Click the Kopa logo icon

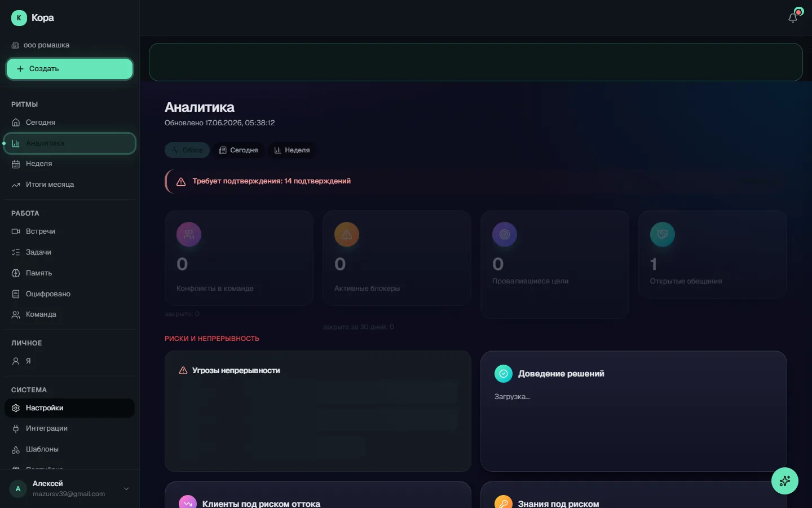coord(19,18)
